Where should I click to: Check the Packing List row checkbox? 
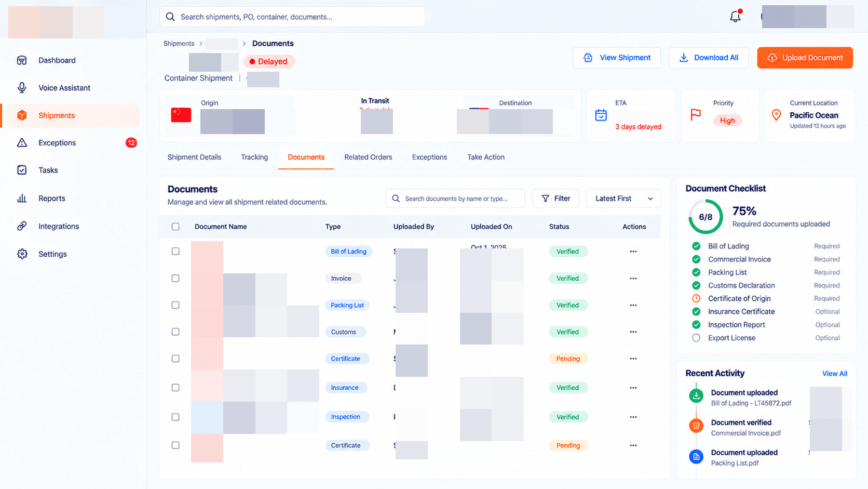(175, 305)
